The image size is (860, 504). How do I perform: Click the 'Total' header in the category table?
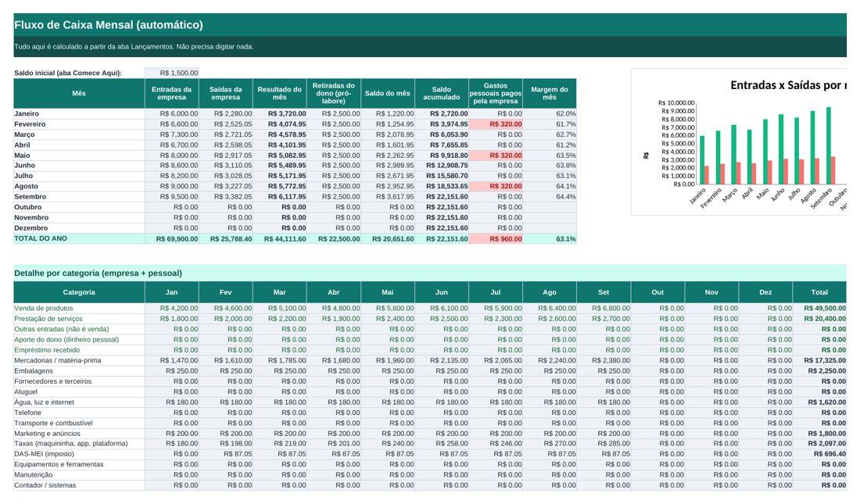click(819, 292)
